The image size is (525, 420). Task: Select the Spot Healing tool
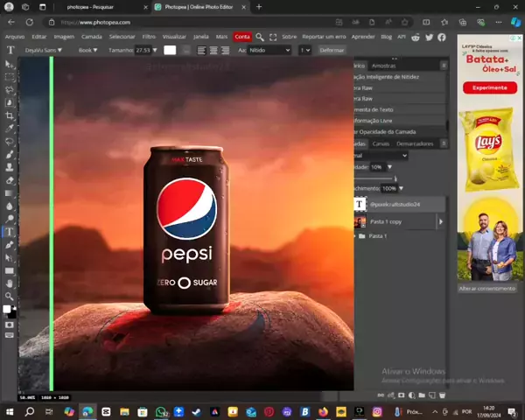10,142
